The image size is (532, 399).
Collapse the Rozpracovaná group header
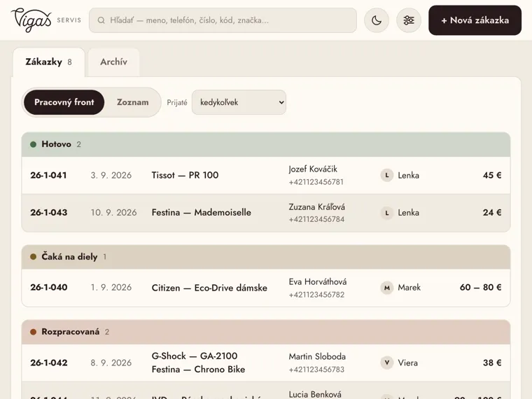pos(266,332)
